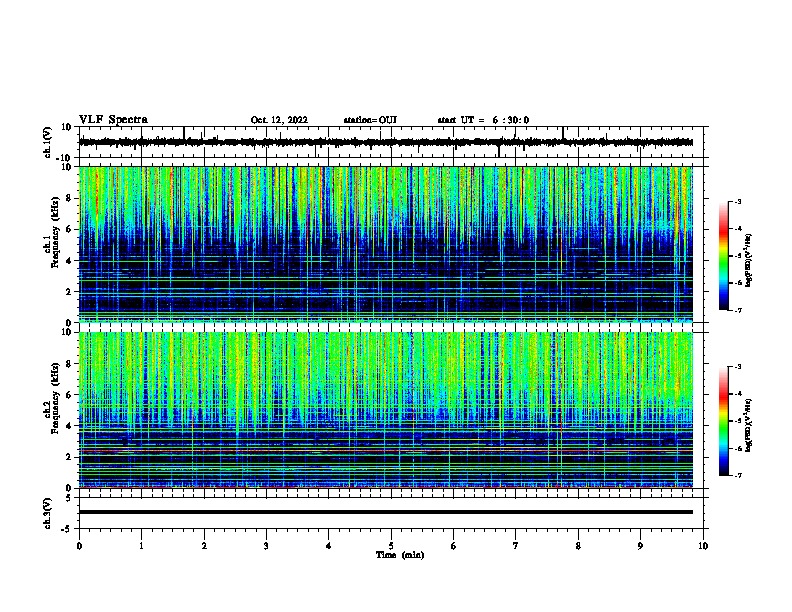Click the "2" minute tick on time axis

[x=204, y=546]
